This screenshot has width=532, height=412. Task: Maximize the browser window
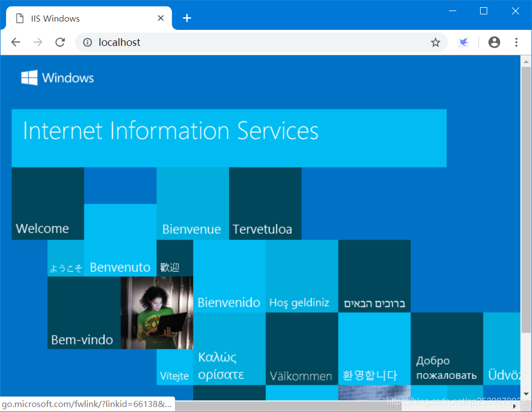tap(483, 11)
